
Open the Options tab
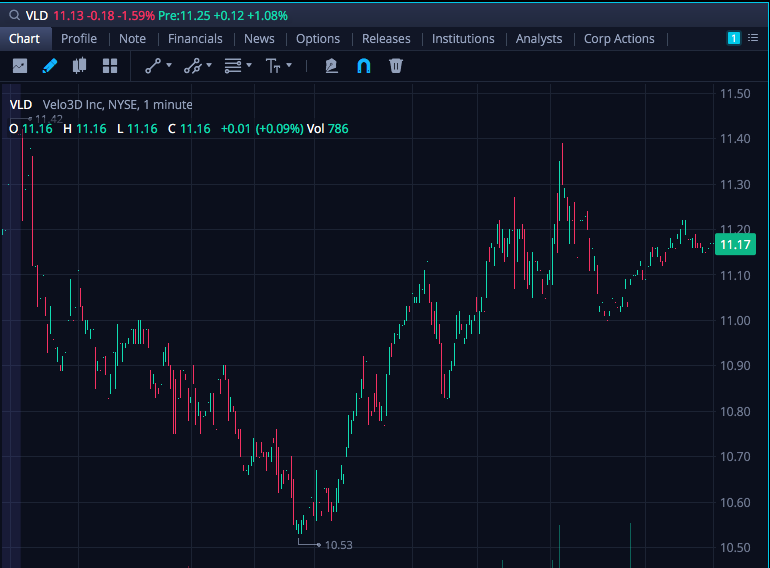318,39
